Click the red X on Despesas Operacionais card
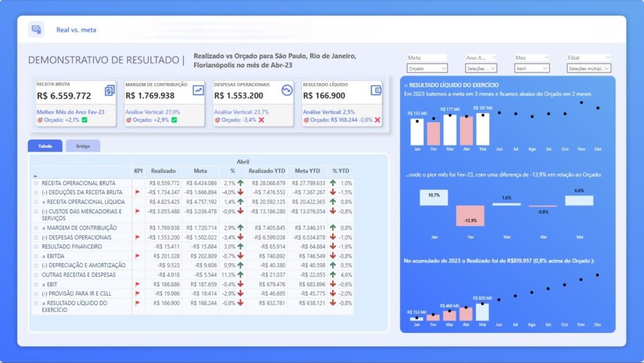644x363 pixels. 261,120
